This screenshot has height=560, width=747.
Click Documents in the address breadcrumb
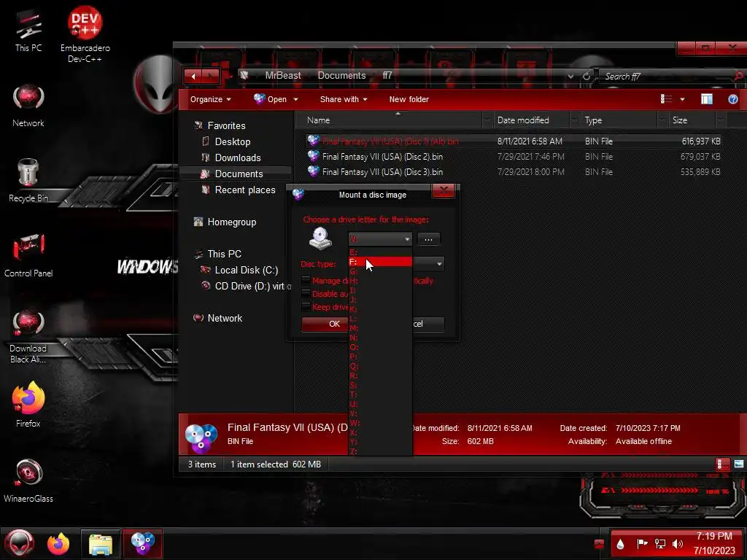pos(341,75)
